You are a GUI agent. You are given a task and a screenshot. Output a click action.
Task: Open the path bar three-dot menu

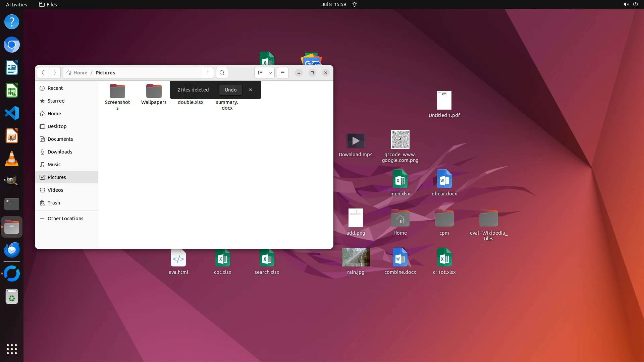pyautogui.click(x=208, y=73)
